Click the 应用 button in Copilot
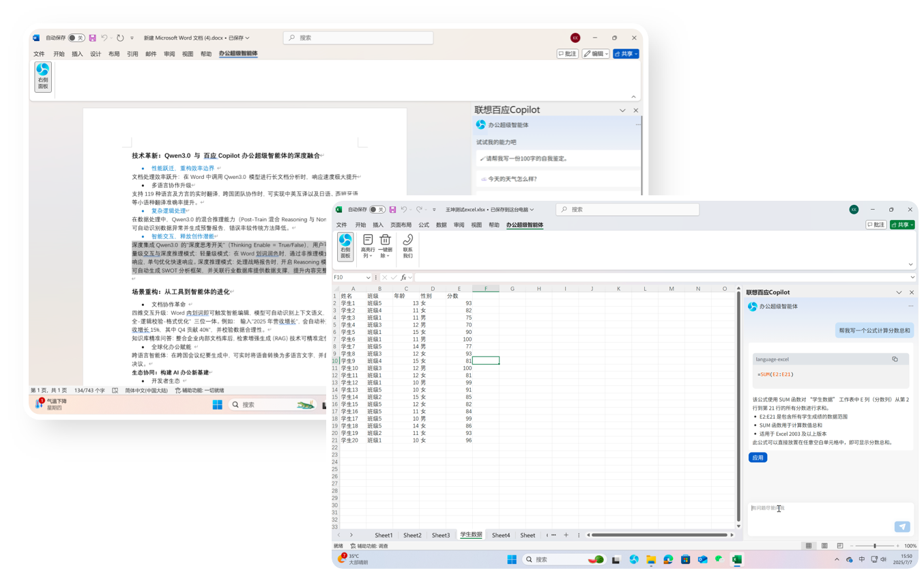Screen dimensions: 924x575 757,458
